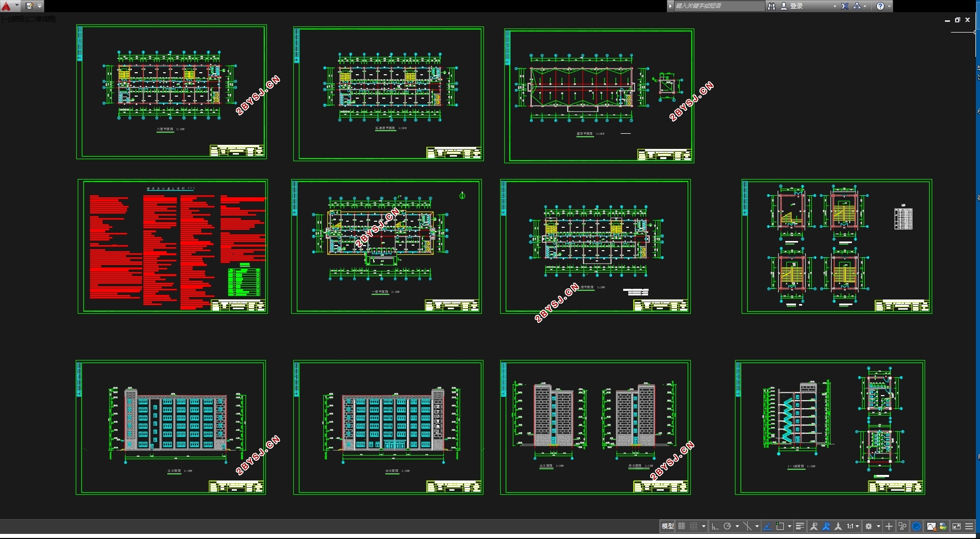980x539 pixels.
Task: Select the red text design notes sheet
Action: 173,246
